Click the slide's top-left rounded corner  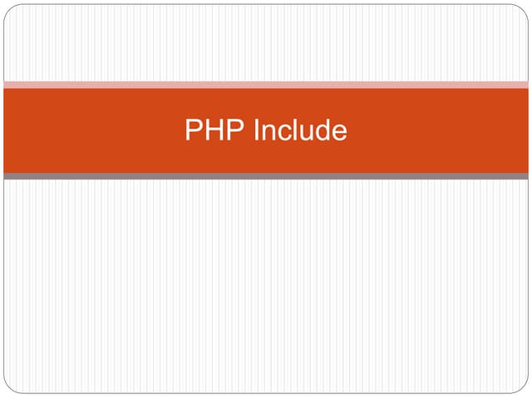coord(10,11)
